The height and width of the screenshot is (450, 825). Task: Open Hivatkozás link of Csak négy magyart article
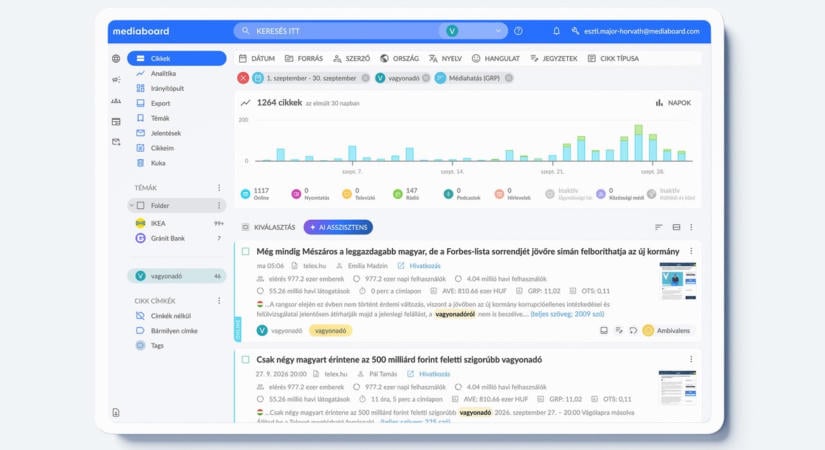click(429, 374)
